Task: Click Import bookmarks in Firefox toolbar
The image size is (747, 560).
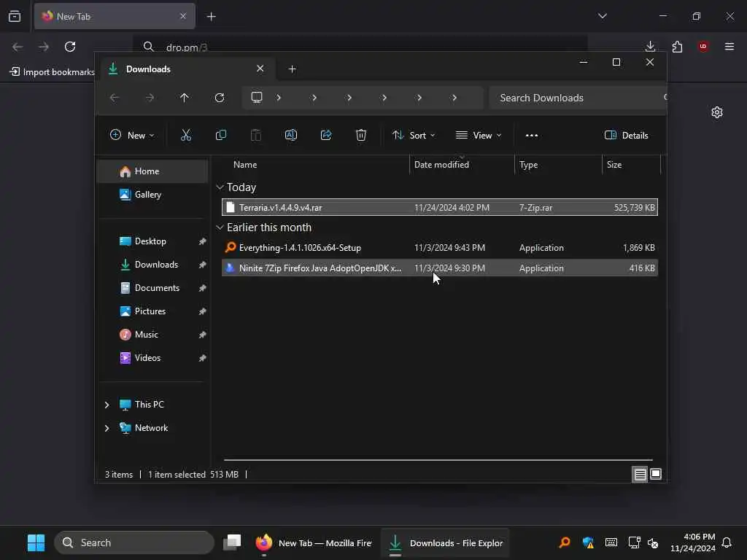Action: click(53, 72)
